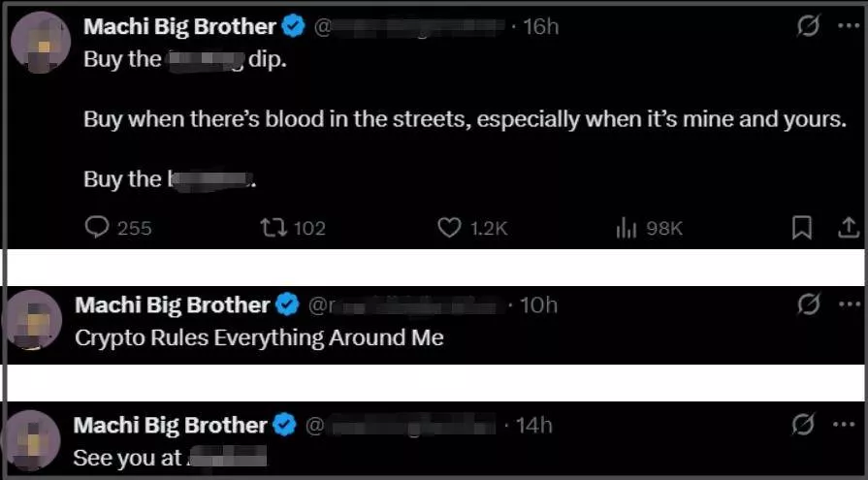Open the 14h timestamp link
868x480 pixels.
534,425
